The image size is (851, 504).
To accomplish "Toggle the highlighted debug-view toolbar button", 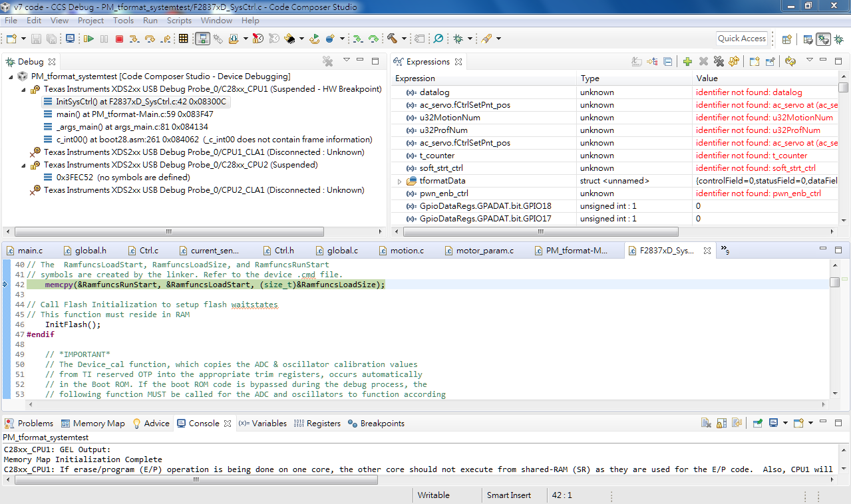I will (203, 39).
